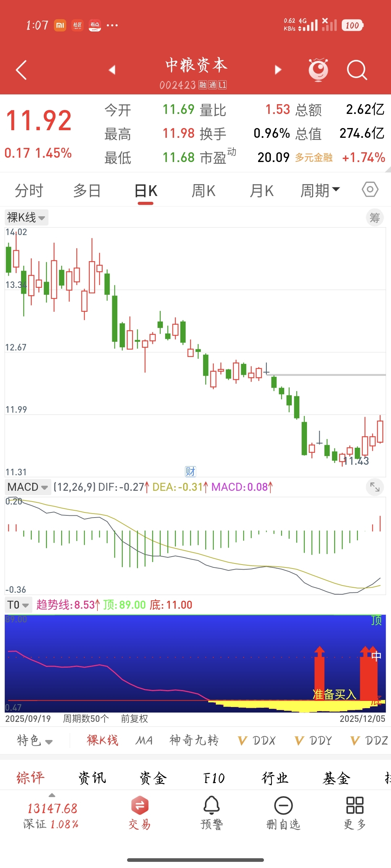
Task: Switch to 周K weekly tab
Action: pos(203,191)
